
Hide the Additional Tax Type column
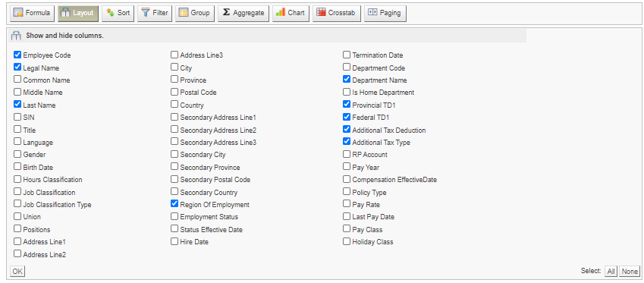[347, 142]
